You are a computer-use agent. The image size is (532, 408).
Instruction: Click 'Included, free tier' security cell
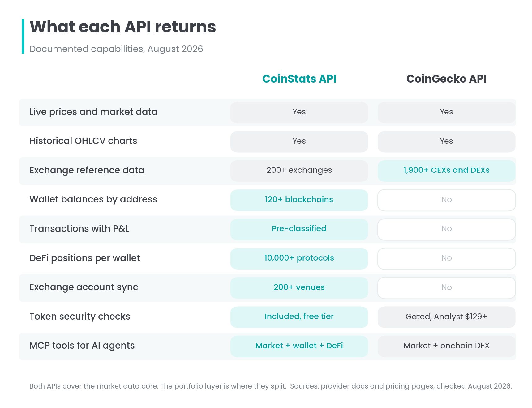[299, 317]
